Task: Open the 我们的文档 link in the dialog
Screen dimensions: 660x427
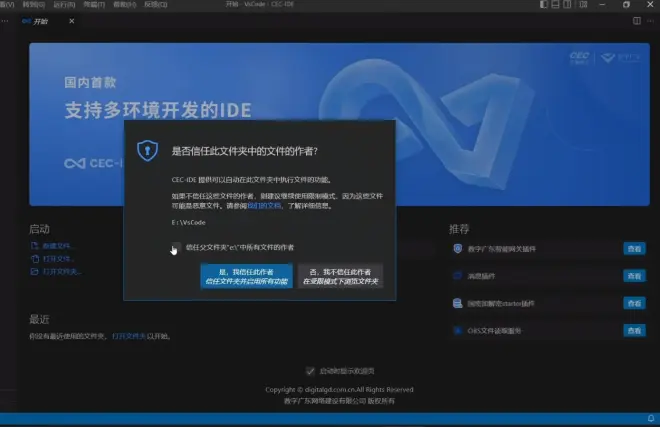Action: click(264, 205)
